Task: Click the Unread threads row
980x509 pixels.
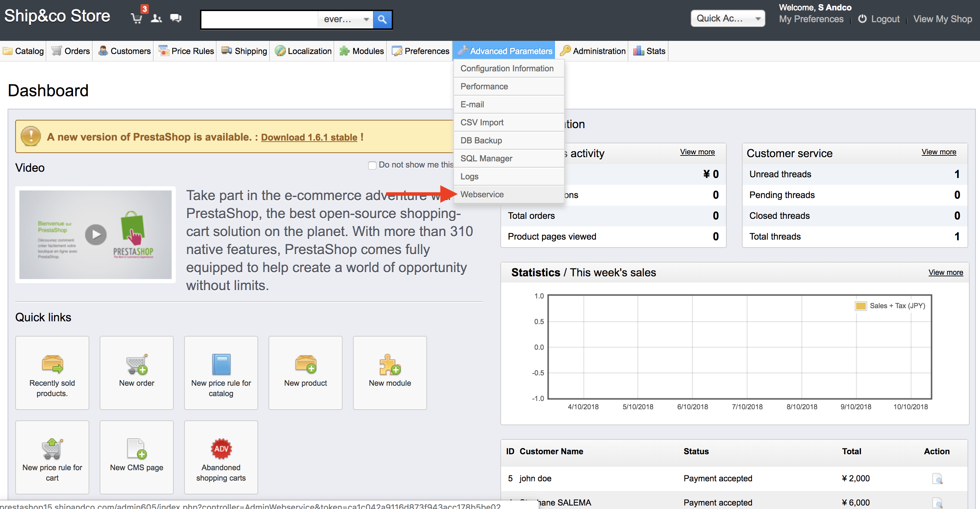Action: (854, 175)
